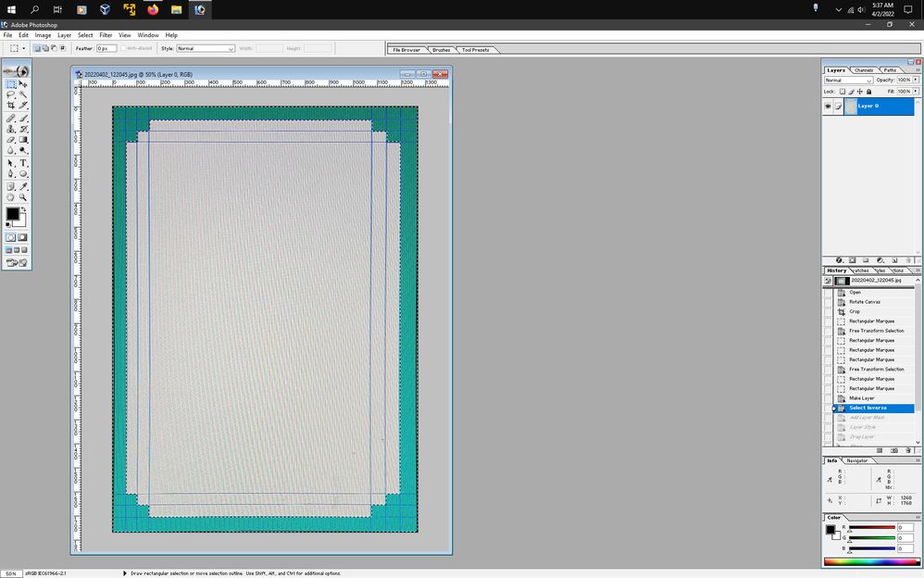This screenshot has width=924, height=578.
Task: Select the Eyedropper tool
Action: pyautogui.click(x=23, y=186)
